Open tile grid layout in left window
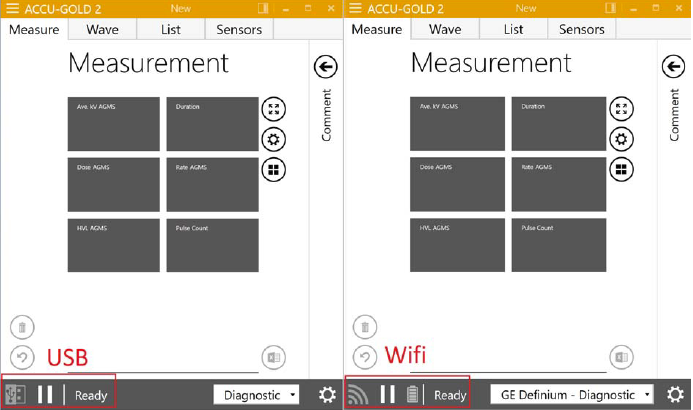This screenshot has width=693, height=410. (x=274, y=170)
